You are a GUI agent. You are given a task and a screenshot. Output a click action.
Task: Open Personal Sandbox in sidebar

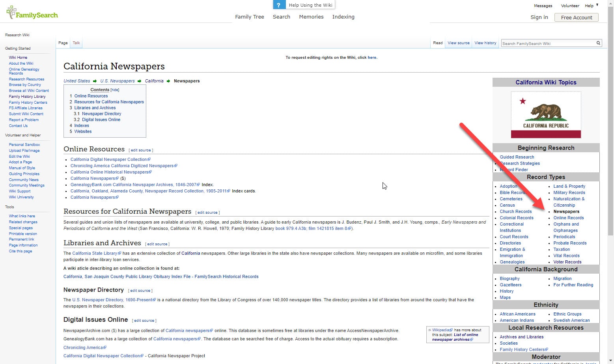pyautogui.click(x=24, y=145)
